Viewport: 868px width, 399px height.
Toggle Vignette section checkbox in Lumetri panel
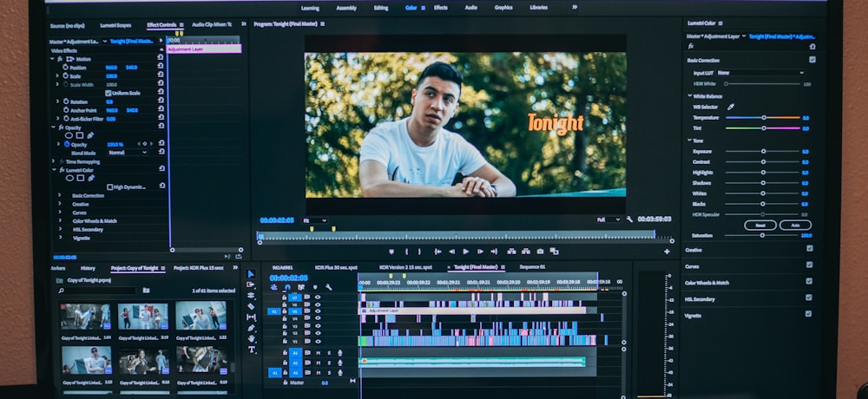pos(808,314)
